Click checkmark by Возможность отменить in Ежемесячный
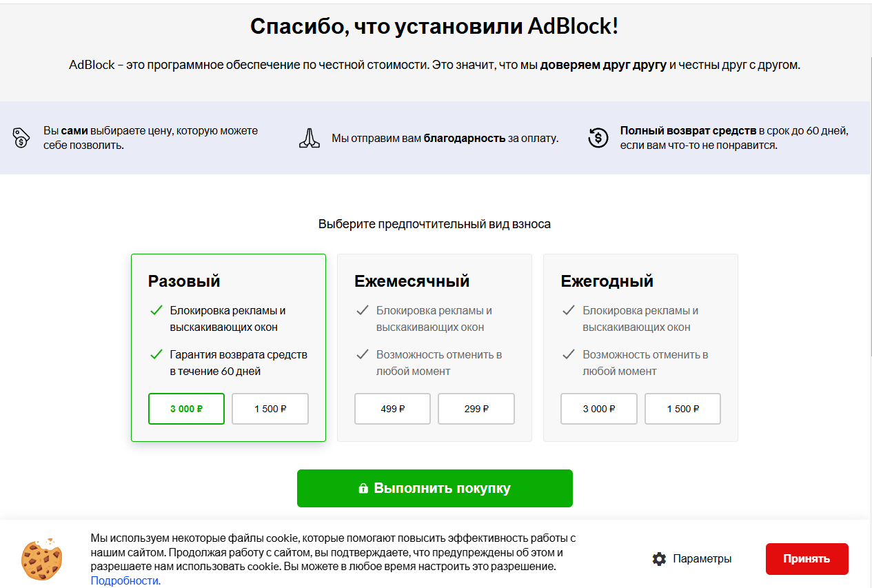Viewport: 872px width, 588px height. (363, 355)
